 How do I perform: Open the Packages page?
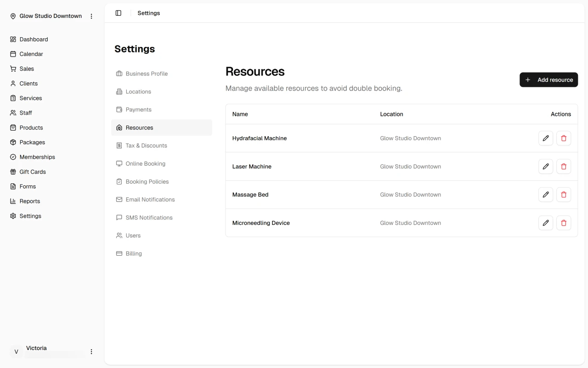[52, 142]
